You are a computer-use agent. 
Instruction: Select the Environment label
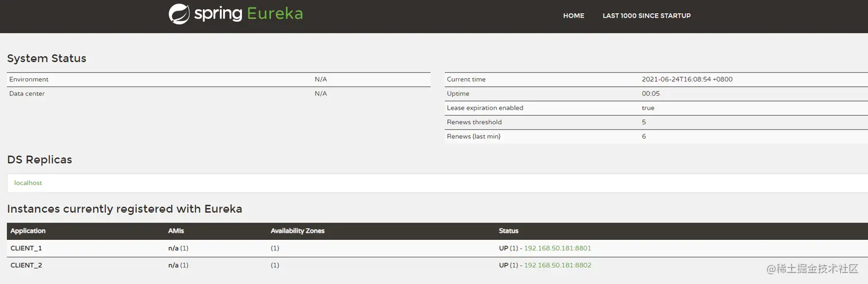(x=29, y=79)
